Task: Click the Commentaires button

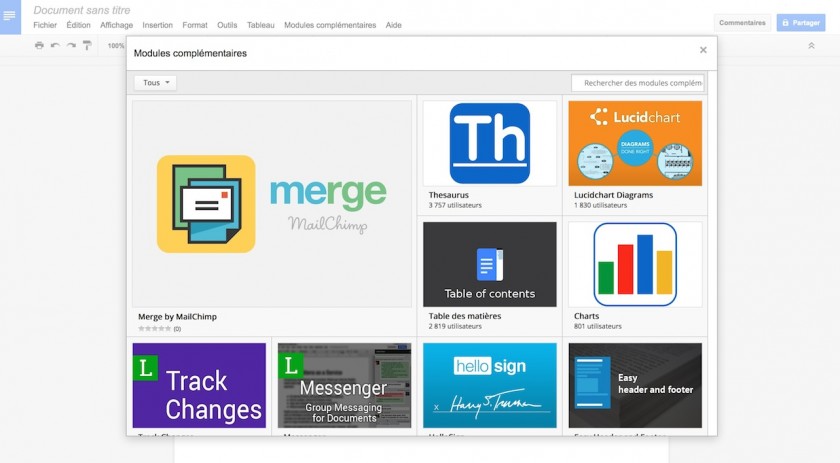Action: point(742,23)
